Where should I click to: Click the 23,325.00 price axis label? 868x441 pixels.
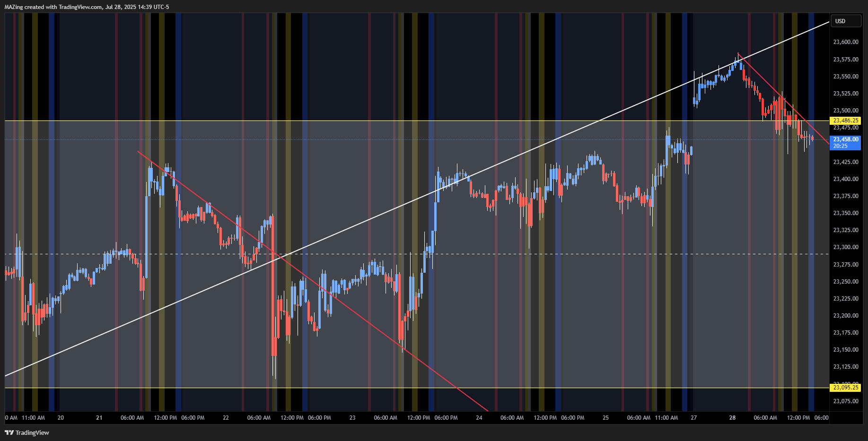(846, 230)
